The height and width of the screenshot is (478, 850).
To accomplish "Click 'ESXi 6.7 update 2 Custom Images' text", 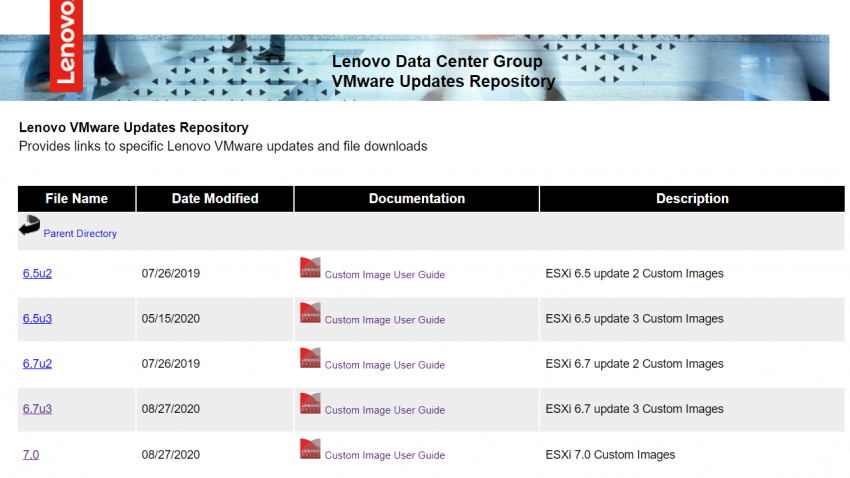I will click(634, 364).
